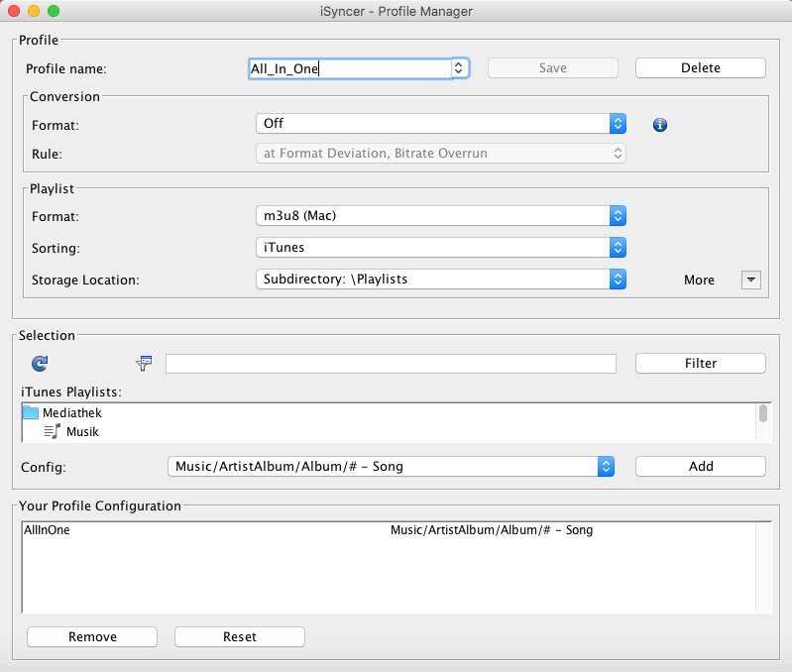Open the disabled Rule dropdown
This screenshot has width=792, height=672.
pos(441,154)
